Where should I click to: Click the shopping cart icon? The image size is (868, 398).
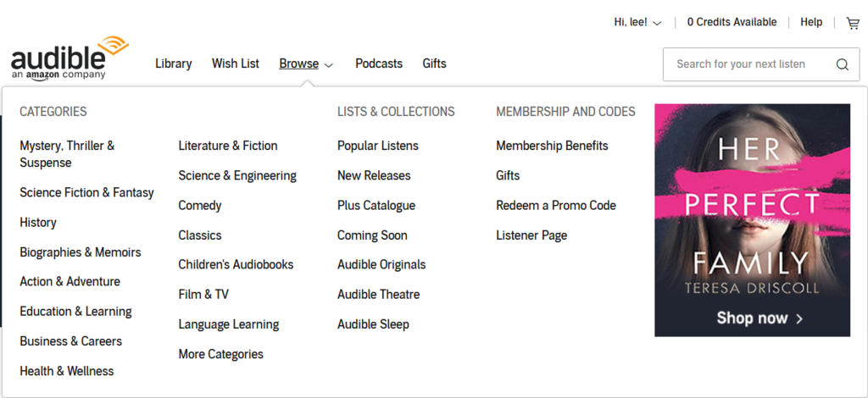pyautogui.click(x=852, y=23)
